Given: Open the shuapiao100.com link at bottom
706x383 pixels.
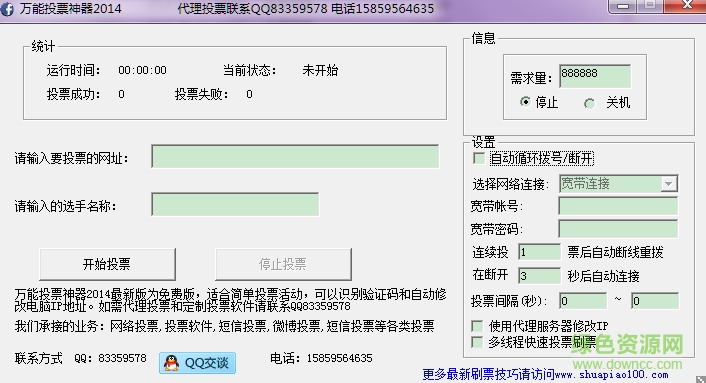Looking at the screenshot, I should pos(611,374).
